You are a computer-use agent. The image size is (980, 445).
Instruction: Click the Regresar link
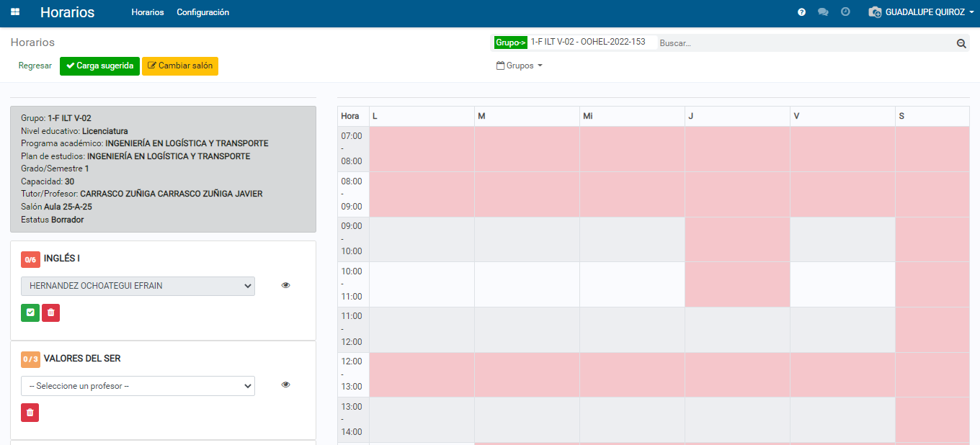point(35,66)
